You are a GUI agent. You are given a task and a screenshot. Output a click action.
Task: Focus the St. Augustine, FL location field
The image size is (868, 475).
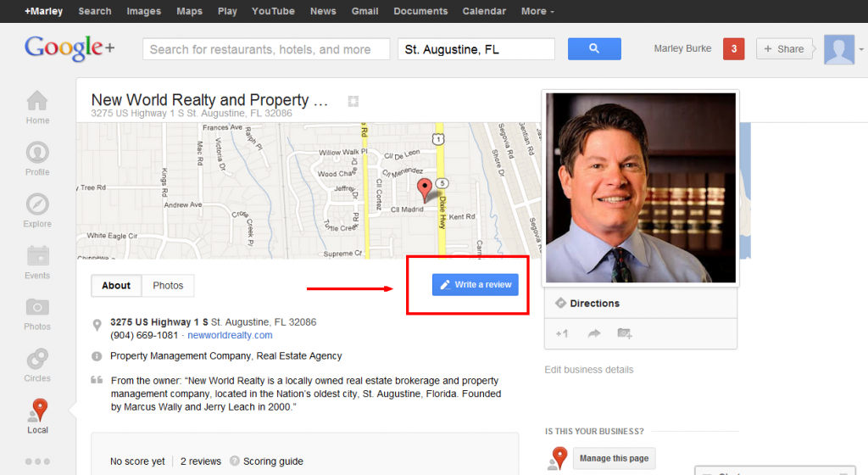click(x=476, y=49)
